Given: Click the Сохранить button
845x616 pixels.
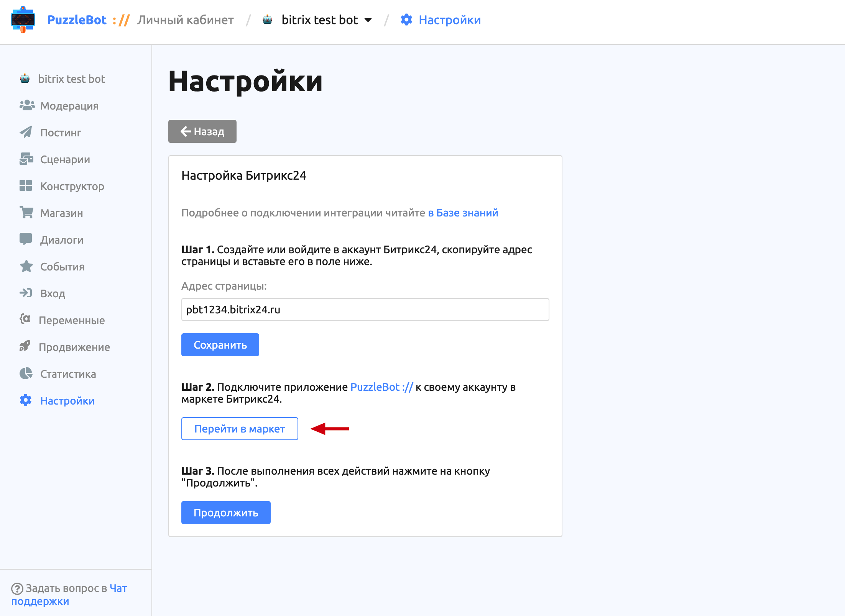Looking at the screenshot, I should click(x=220, y=345).
